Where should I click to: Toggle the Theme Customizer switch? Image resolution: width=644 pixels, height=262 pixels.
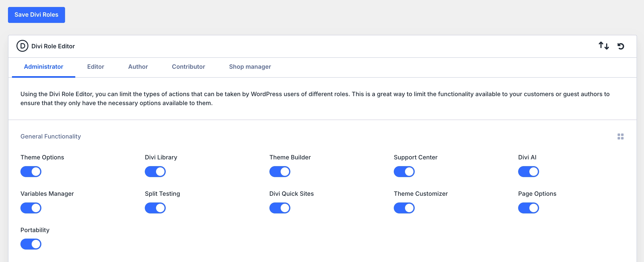[404, 208]
